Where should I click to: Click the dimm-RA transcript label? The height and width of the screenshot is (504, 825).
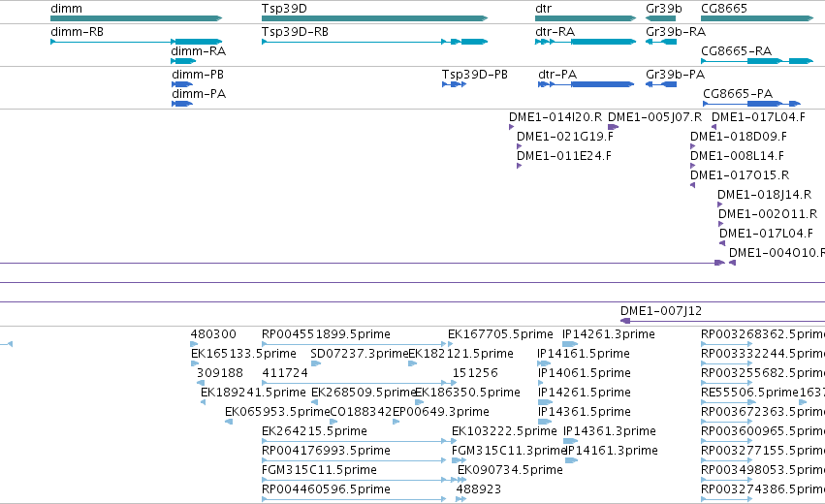199,51
